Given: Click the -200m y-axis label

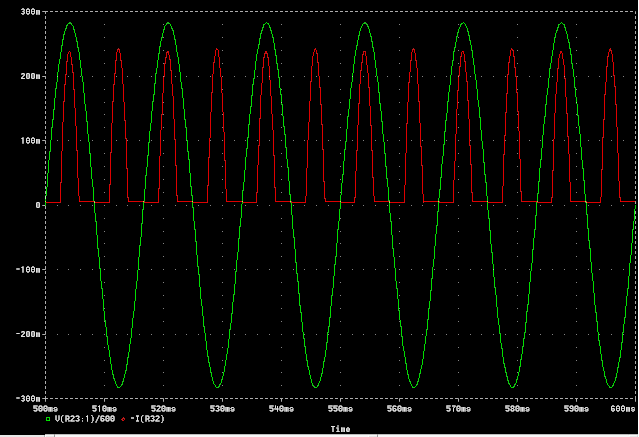Looking at the screenshot, I should (x=27, y=334).
